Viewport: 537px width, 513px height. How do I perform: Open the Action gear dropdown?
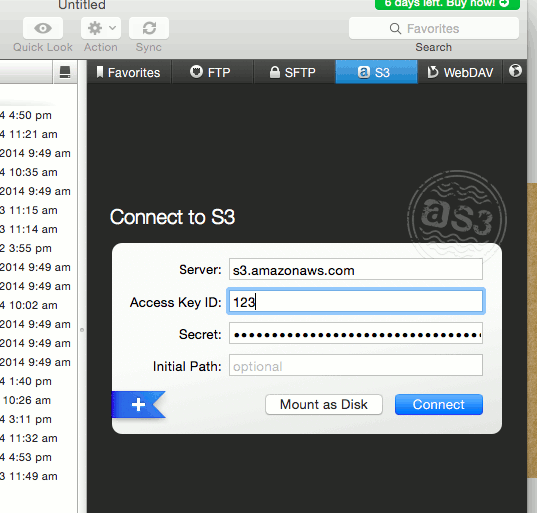[101, 28]
